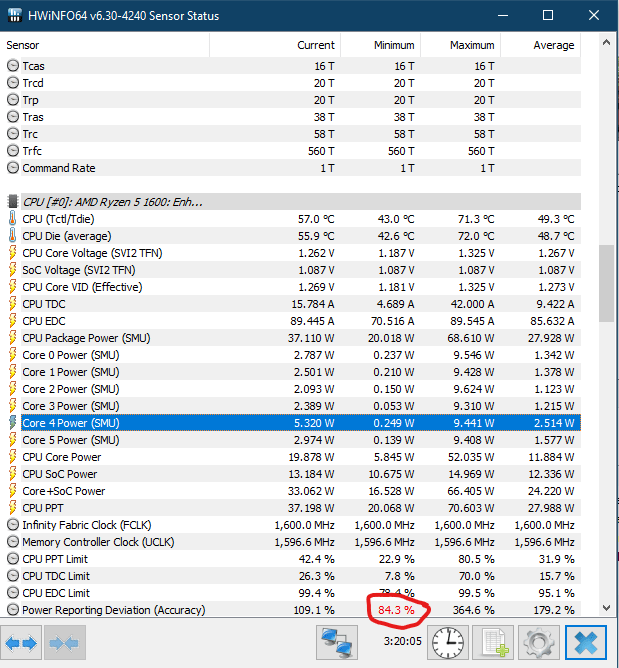Select the Core 1 Power (SMU) row
Image resolution: width=619 pixels, height=668 pixels.
tap(294, 372)
